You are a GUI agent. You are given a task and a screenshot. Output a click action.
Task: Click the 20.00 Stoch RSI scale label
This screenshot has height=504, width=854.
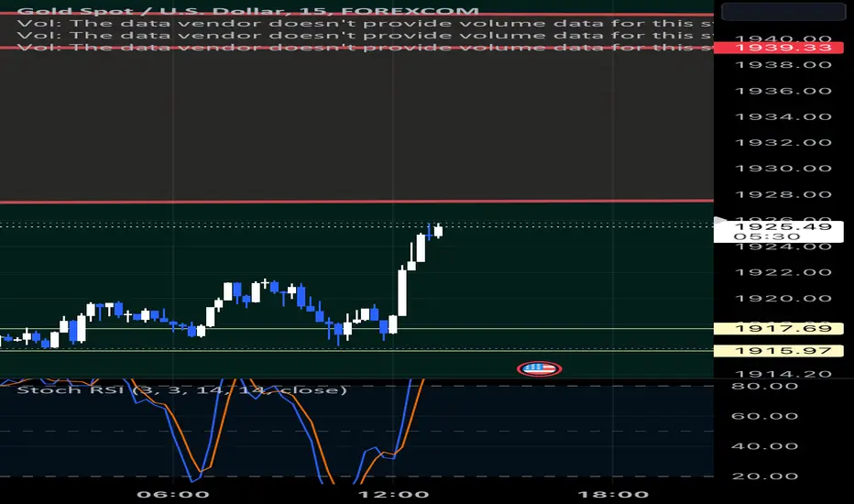click(x=765, y=477)
